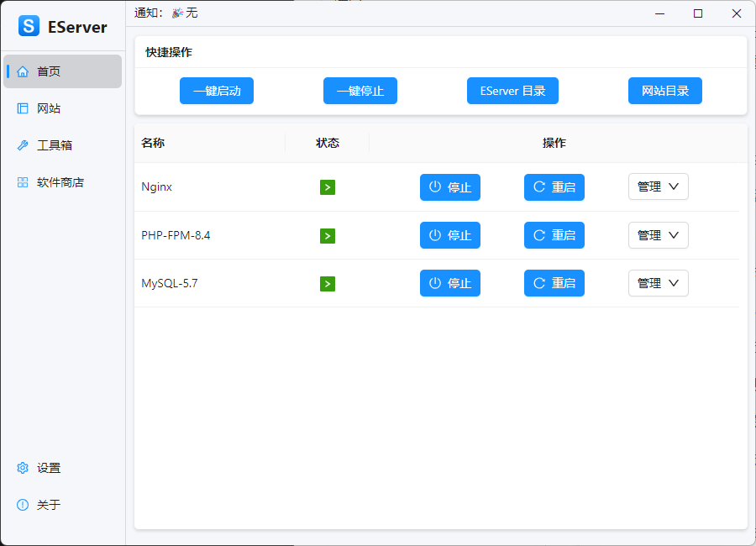The width and height of the screenshot is (756, 546).
Task: Restart the MySQL-5.7 service
Action: coord(554,283)
